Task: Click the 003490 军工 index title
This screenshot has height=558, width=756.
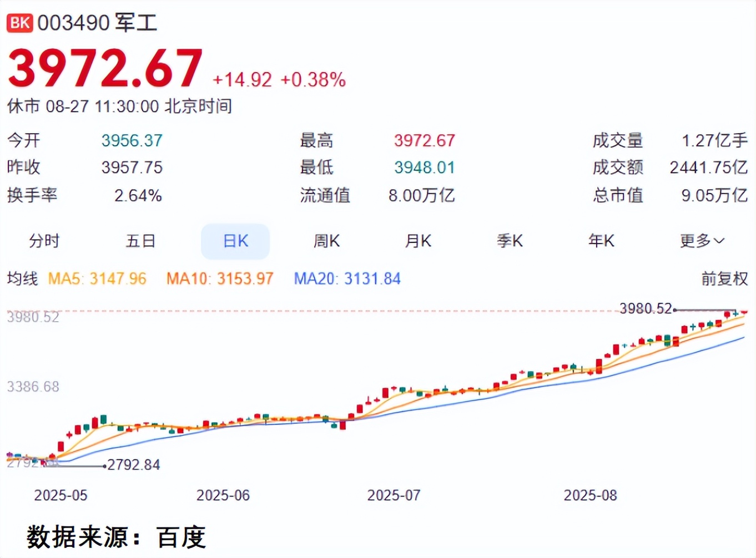Action: 98,23
